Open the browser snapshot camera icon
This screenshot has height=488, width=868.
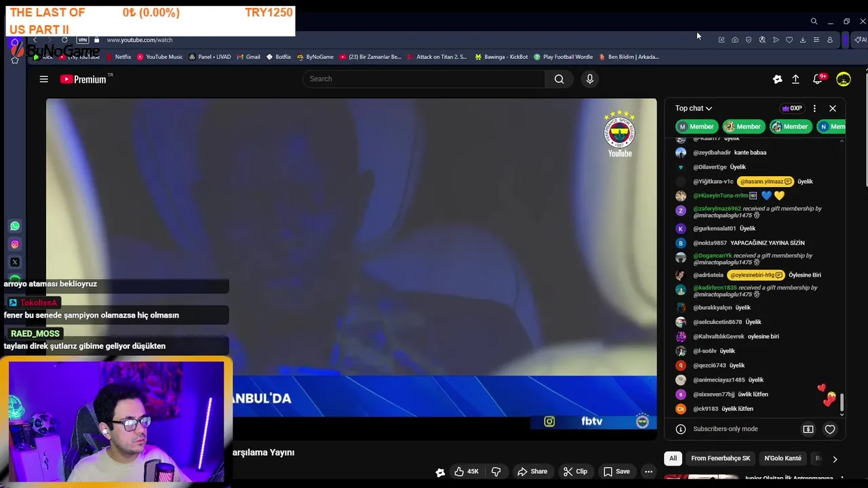coord(734,40)
